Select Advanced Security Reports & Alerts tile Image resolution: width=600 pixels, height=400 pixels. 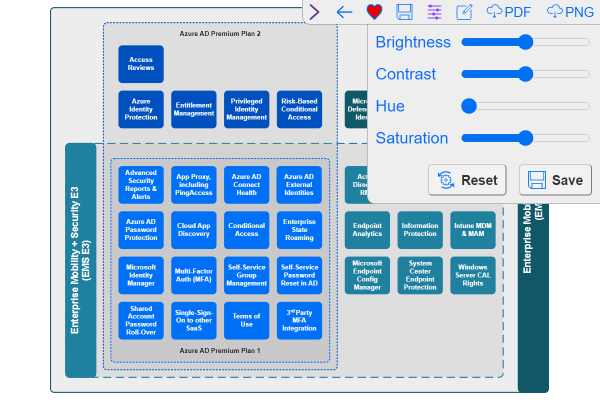[141, 185]
